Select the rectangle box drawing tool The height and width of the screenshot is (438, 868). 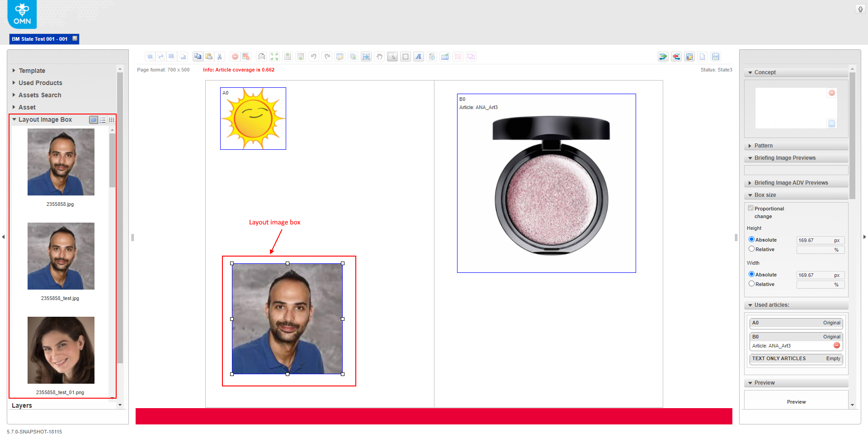[406, 57]
